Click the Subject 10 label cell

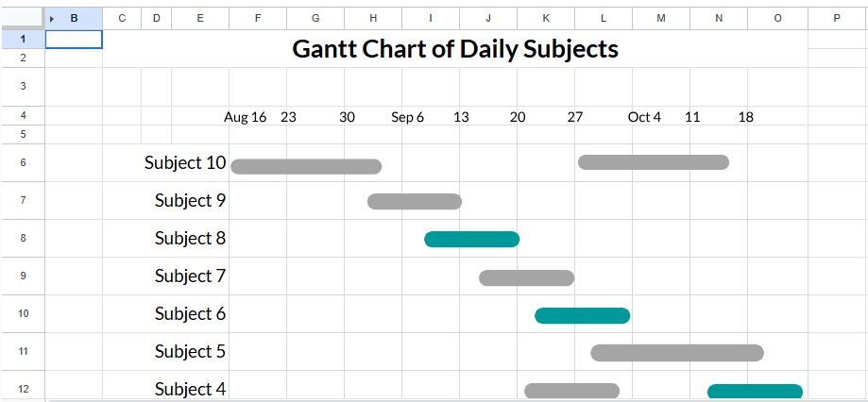pyautogui.click(x=185, y=162)
